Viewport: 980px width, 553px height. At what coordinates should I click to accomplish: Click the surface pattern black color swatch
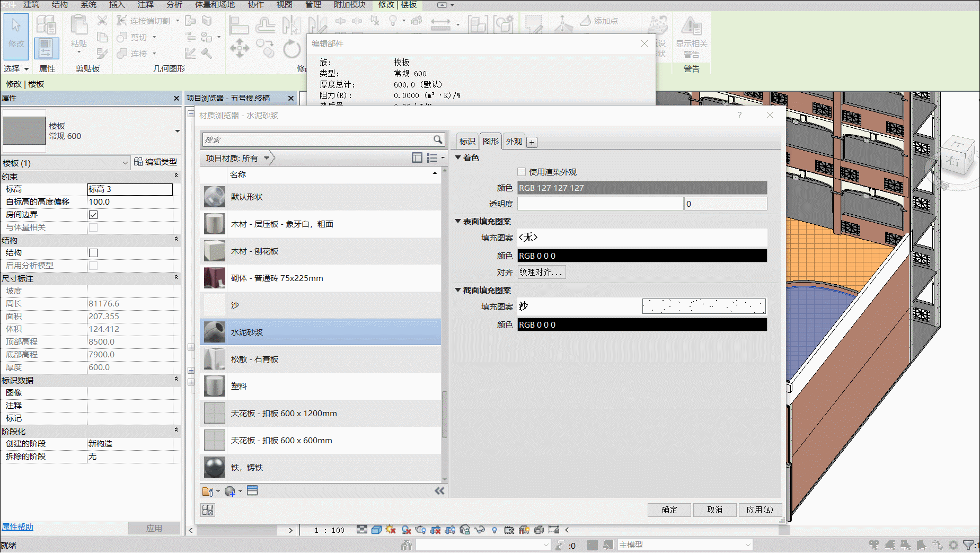click(642, 256)
